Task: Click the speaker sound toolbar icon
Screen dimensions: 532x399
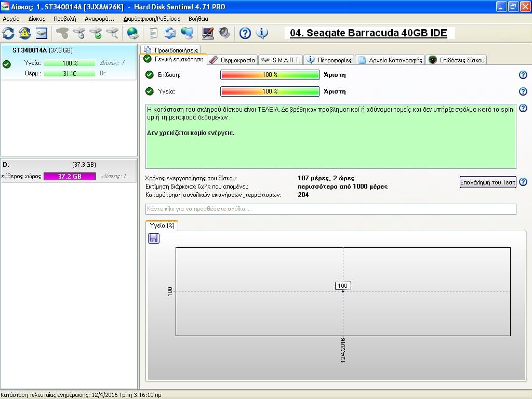Action: [224, 33]
